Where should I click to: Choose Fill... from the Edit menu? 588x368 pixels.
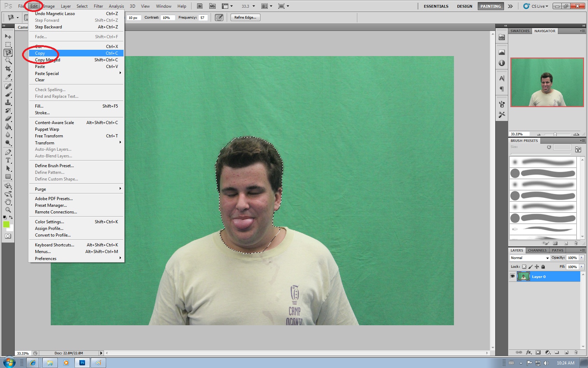pyautogui.click(x=76, y=106)
